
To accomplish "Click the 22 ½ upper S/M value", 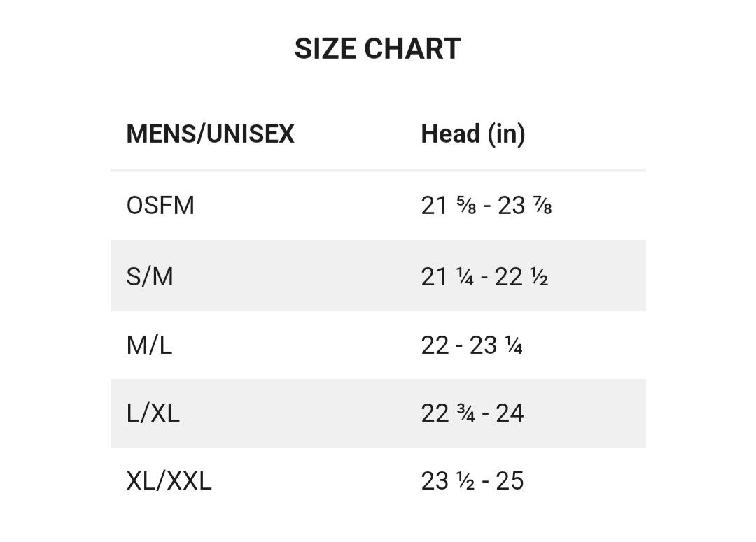I will (x=521, y=277).
